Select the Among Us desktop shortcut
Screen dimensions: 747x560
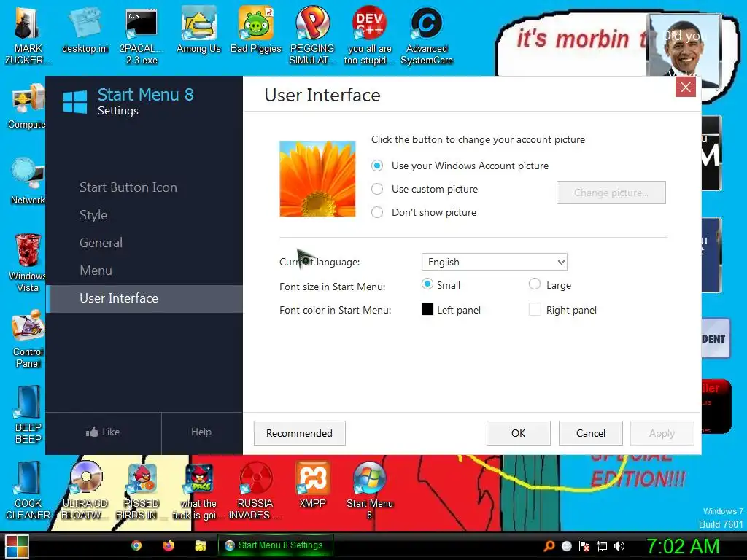198,31
